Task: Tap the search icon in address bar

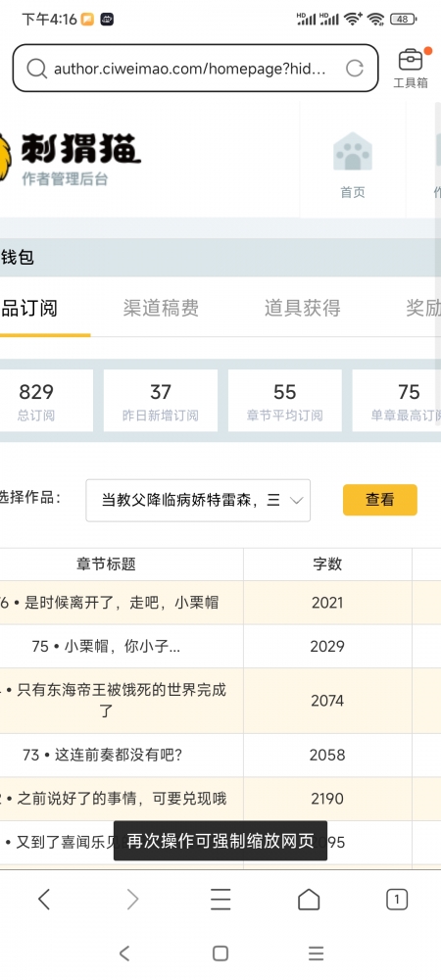Action: tap(37, 69)
